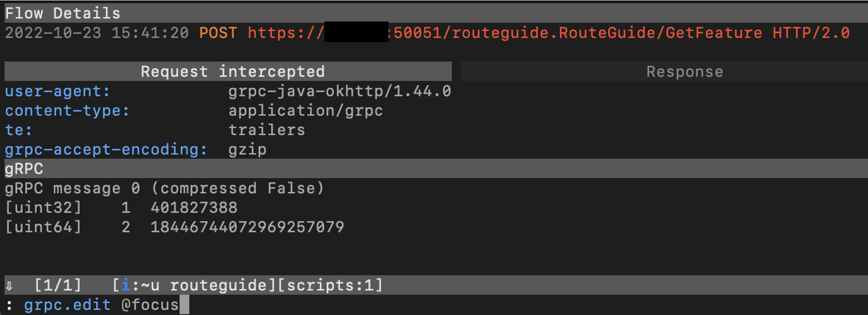868x315 pixels.
Task: Switch to the Response tab
Action: tap(684, 71)
